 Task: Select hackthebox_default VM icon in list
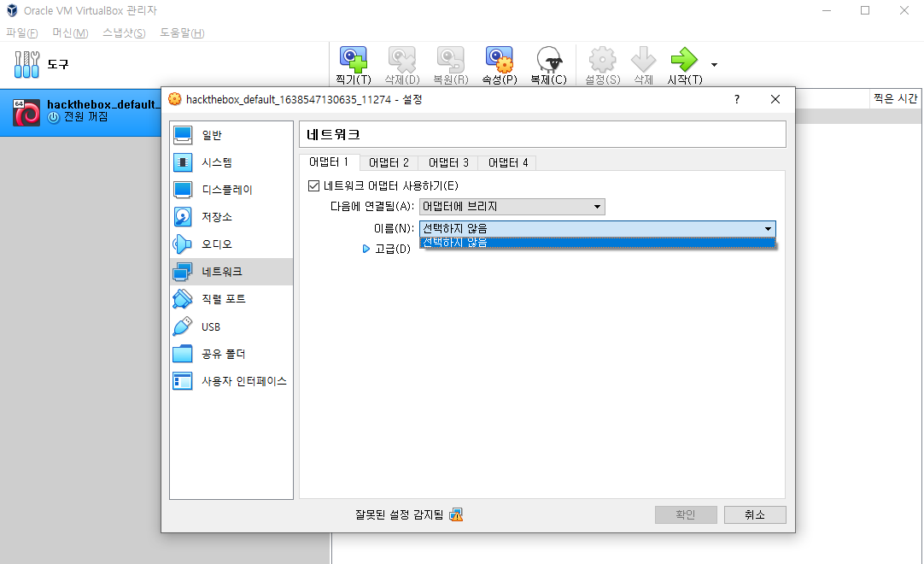pyautogui.click(x=26, y=112)
